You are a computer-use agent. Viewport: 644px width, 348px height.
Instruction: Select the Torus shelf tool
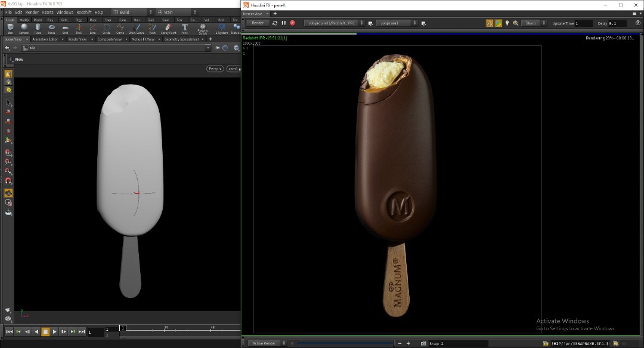pos(51,29)
